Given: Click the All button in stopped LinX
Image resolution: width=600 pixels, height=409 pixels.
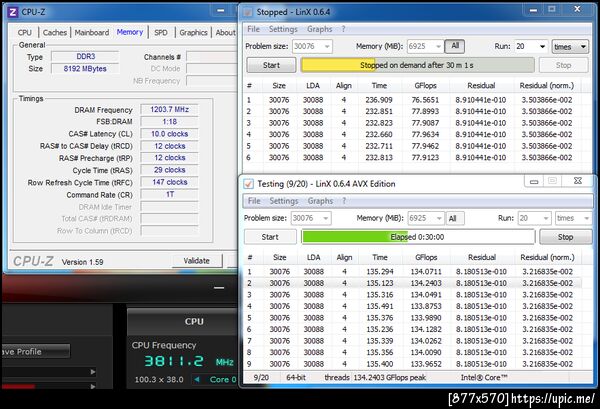Looking at the screenshot, I should coord(455,46).
